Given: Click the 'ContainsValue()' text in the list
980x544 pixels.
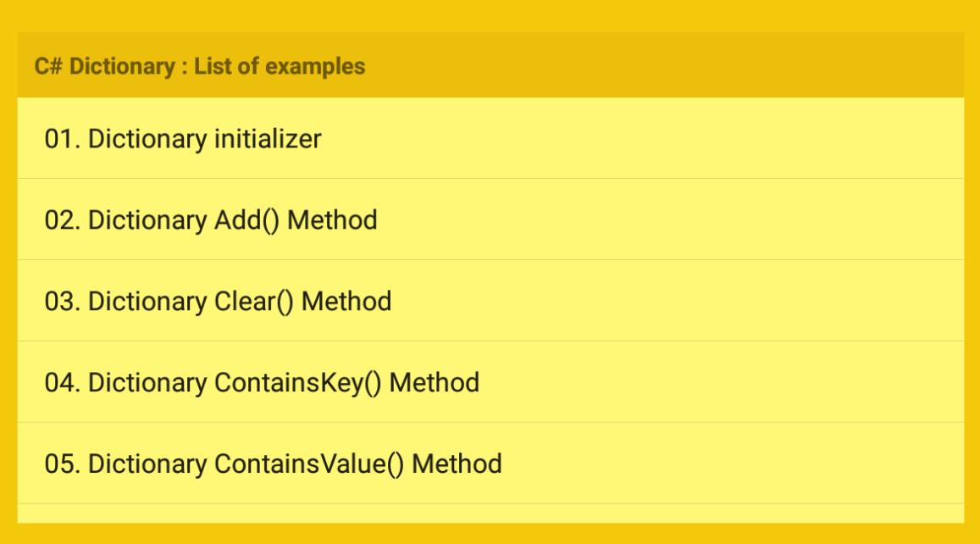Looking at the screenshot, I should click(309, 464).
